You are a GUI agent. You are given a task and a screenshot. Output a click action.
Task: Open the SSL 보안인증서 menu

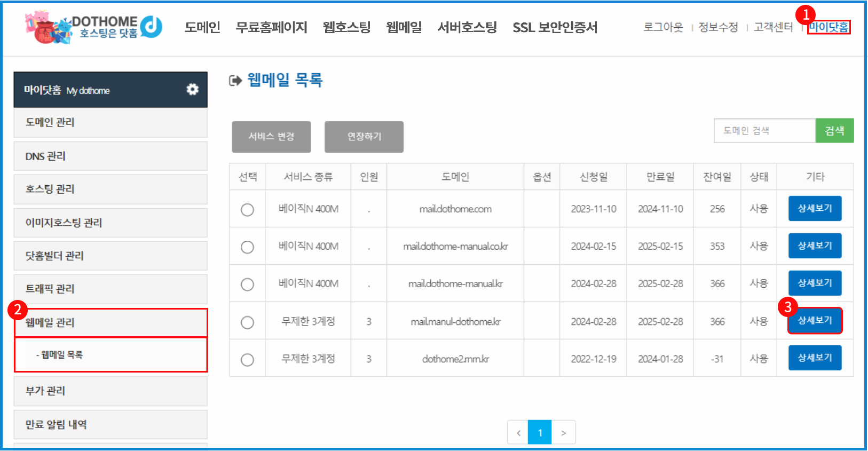click(x=555, y=27)
